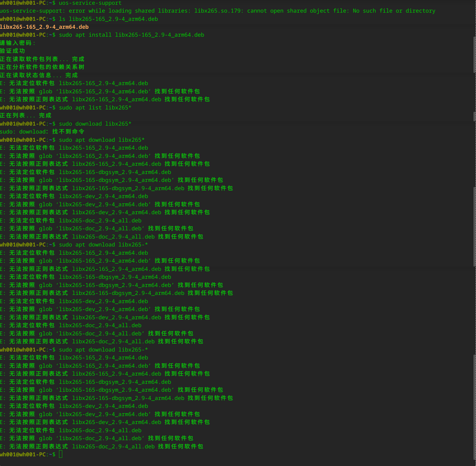Select the orange libx265-165_2.9-4_arm64.deb filename output
Screen dimensions: 476x466
point(44,27)
